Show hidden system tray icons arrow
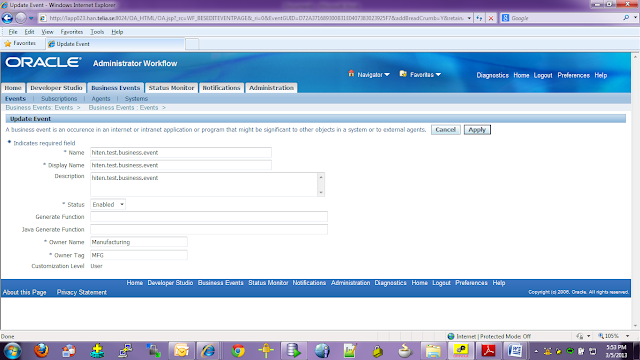The width and height of the screenshot is (640, 360). click(x=536, y=351)
